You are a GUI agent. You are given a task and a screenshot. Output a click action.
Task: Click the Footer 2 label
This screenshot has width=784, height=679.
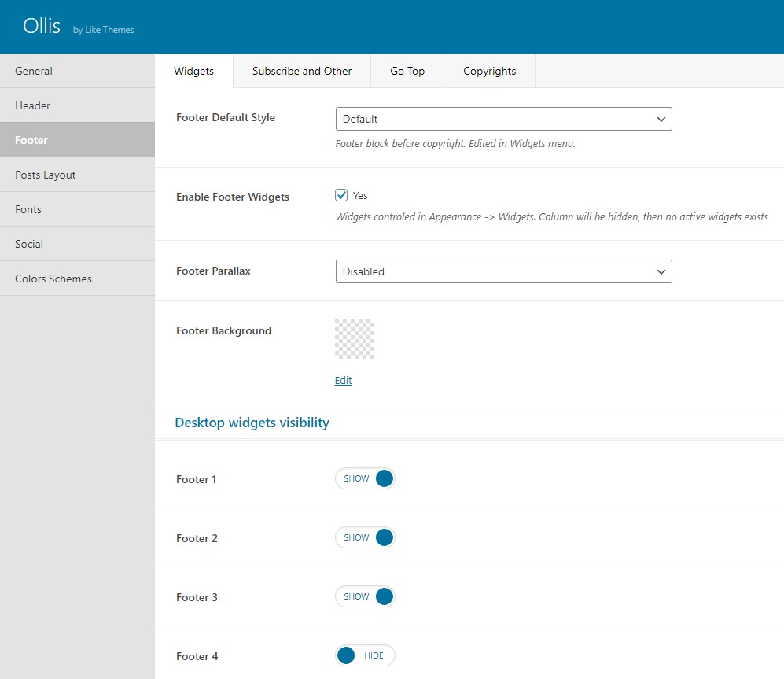coord(197,538)
